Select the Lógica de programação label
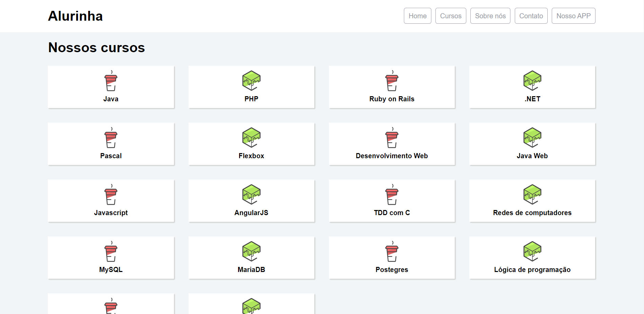The height and width of the screenshot is (314, 644). [532, 270]
